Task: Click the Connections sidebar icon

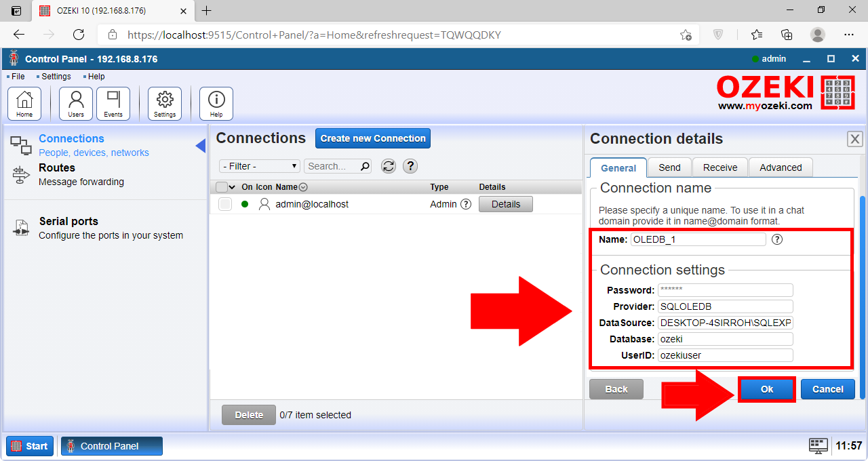Action: pos(21,145)
